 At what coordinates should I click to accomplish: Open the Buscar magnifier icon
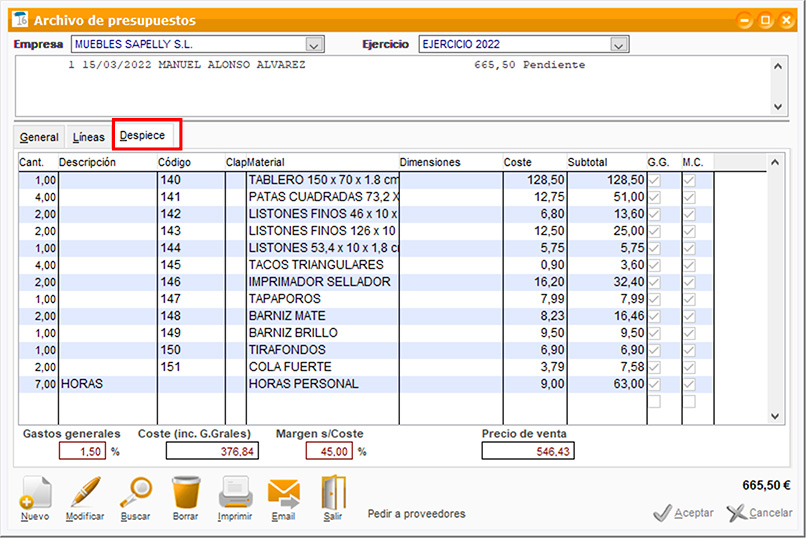(x=136, y=492)
